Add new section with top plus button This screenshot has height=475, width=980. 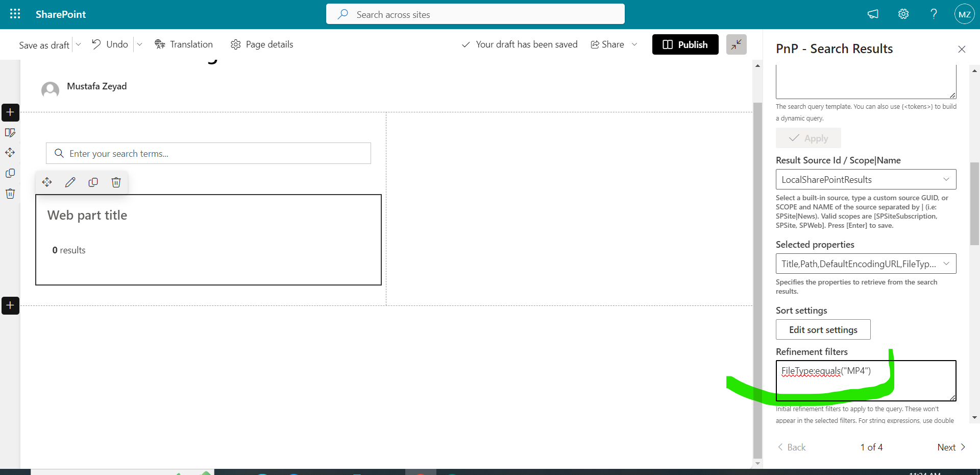10,112
